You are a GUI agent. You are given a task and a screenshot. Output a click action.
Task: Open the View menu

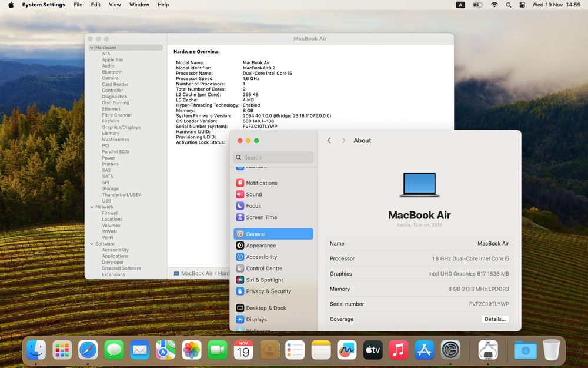[115, 5]
